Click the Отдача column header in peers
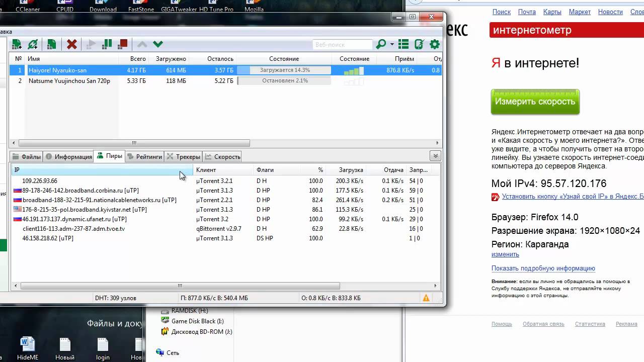The width and height of the screenshot is (644, 362). (x=393, y=170)
